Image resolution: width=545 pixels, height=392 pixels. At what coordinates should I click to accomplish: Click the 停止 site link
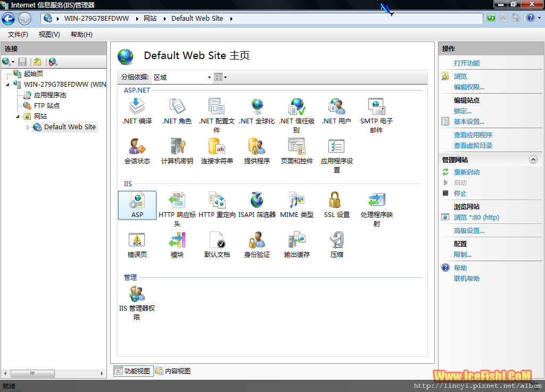[460, 193]
